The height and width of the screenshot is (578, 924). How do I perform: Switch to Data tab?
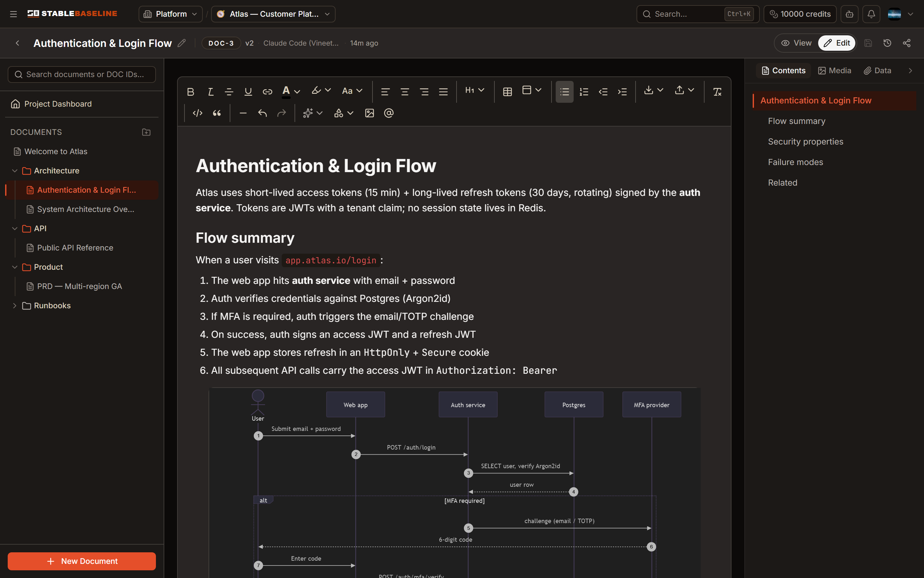877,71
